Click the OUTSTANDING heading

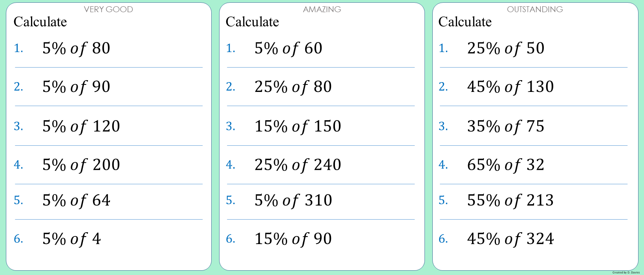click(535, 9)
